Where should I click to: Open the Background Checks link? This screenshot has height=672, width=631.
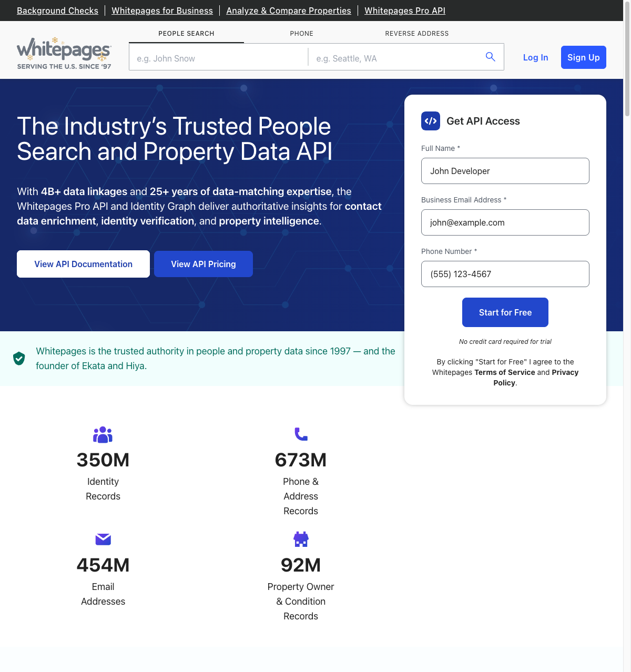pos(57,11)
